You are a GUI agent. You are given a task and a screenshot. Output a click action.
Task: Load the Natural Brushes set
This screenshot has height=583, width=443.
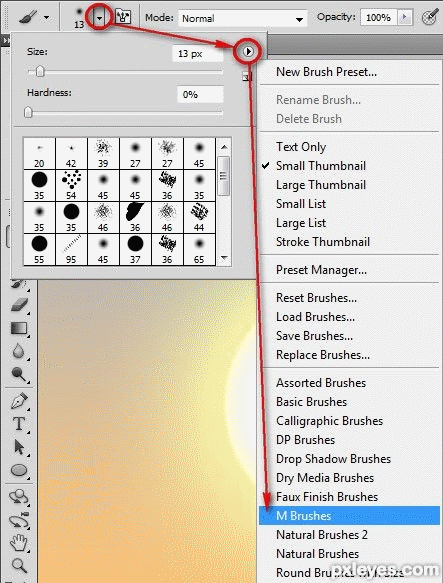point(317,554)
